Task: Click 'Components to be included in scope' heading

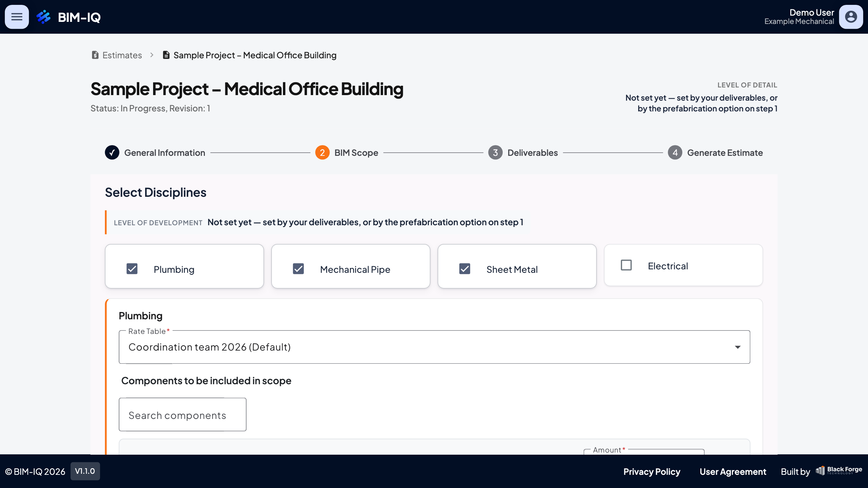Action: click(x=206, y=381)
